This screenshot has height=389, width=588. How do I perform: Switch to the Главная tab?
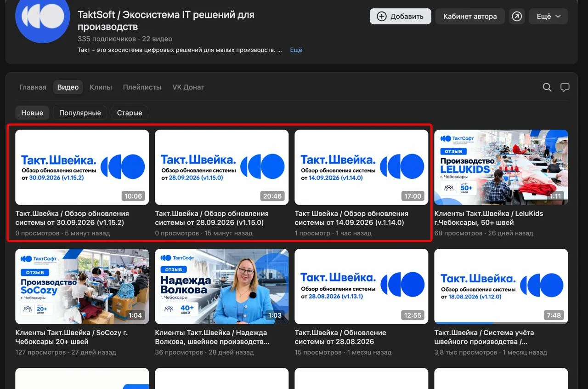pyautogui.click(x=33, y=87)
